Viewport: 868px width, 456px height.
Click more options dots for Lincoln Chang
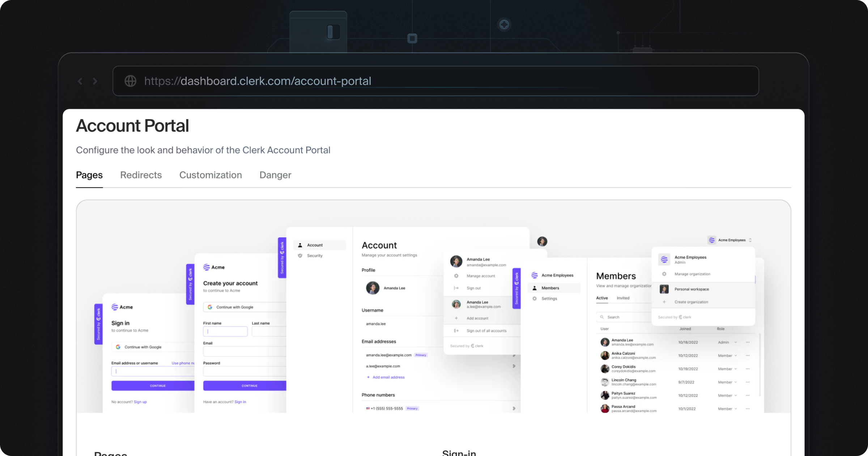pos(748,382)
